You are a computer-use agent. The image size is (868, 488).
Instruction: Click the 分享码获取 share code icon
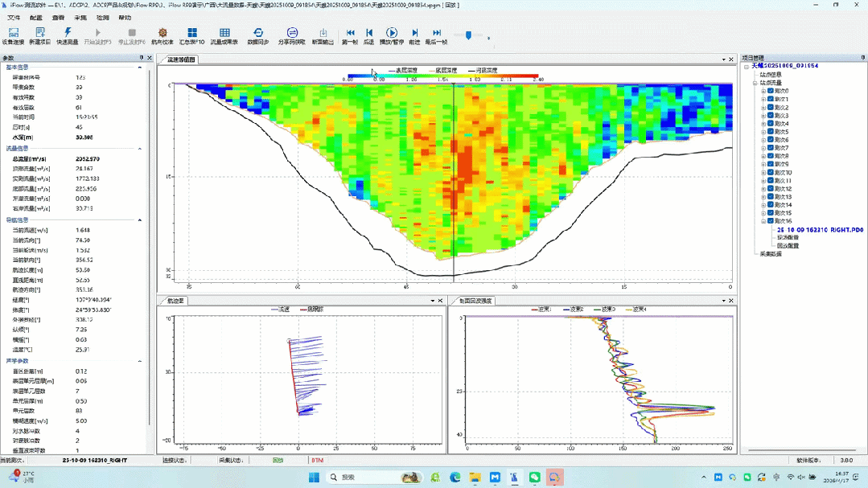click(x=292, y=33)
